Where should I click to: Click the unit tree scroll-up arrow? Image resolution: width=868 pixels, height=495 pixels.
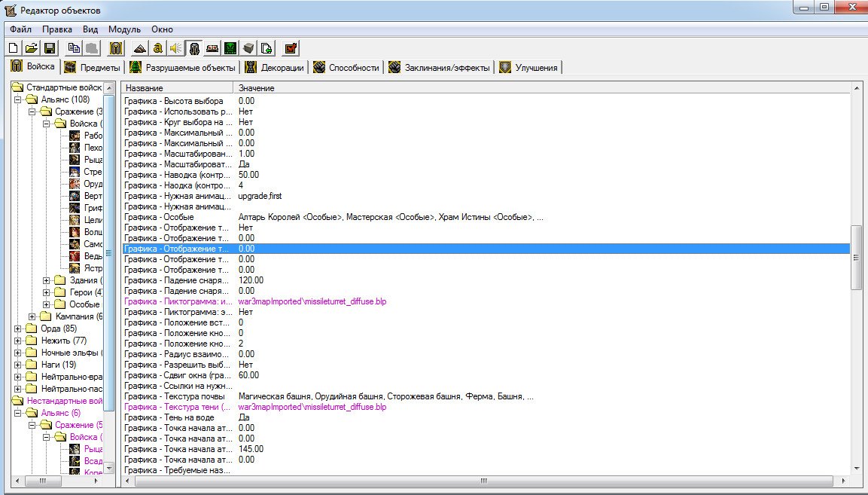pyautogui.click(x=109, y=87)
